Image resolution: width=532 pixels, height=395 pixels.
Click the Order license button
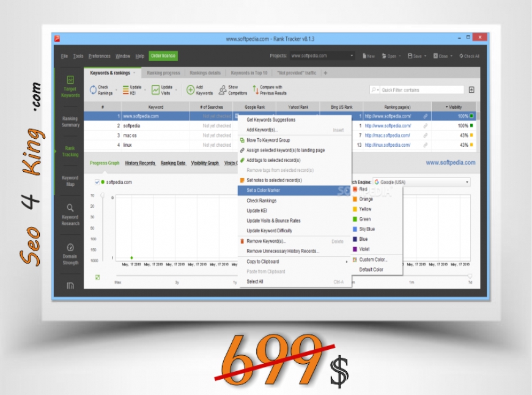point(163,56)
